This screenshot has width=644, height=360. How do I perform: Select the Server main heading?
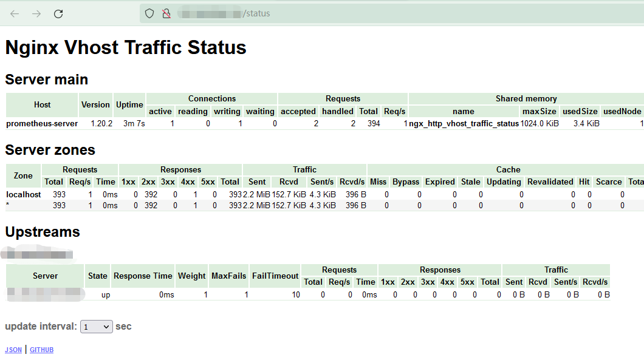click(x=46, y=80)
